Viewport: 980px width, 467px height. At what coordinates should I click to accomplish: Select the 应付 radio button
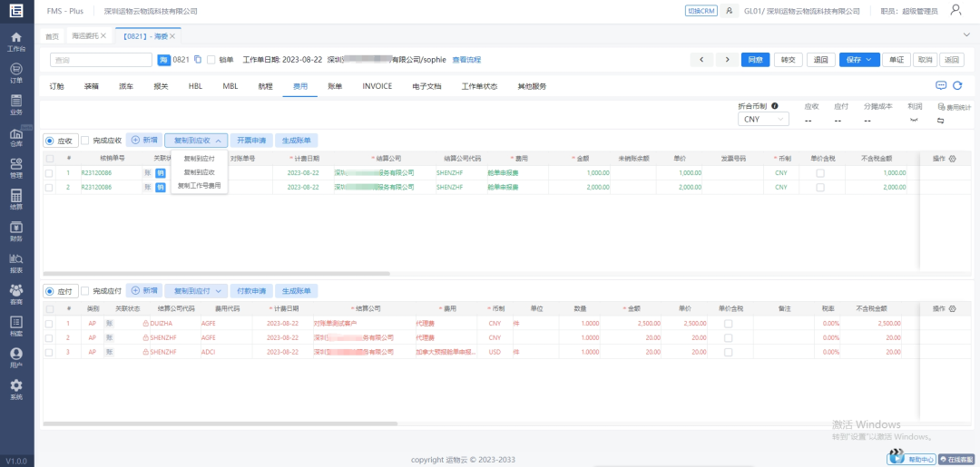pos(49,291)
